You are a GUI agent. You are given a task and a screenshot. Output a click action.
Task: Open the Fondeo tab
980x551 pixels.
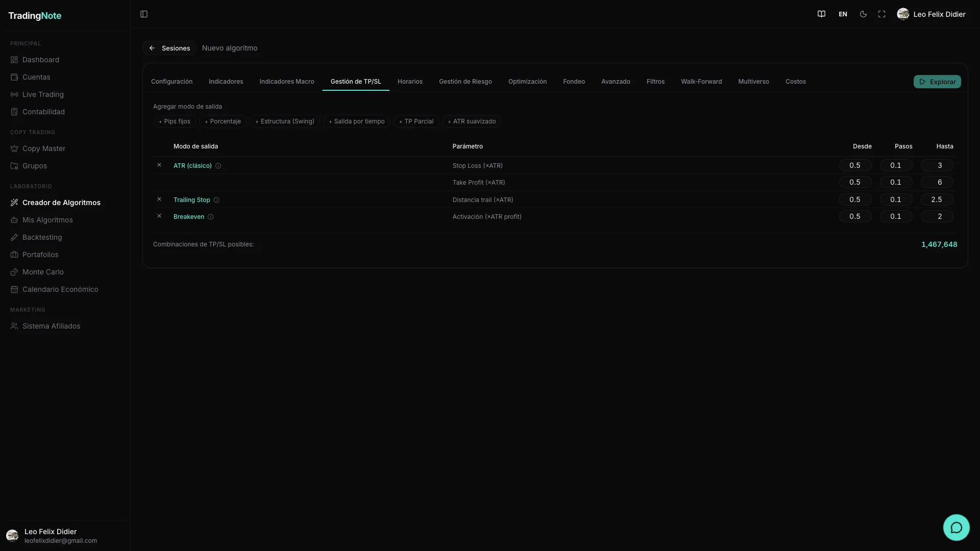click(574, 82)
